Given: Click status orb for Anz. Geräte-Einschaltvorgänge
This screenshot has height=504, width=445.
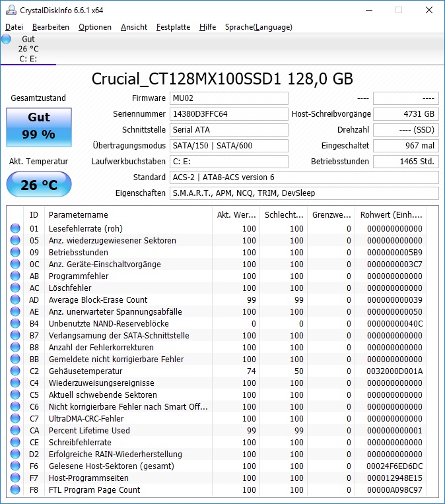Looking at the screenshot, I should [x=15, y=264].
